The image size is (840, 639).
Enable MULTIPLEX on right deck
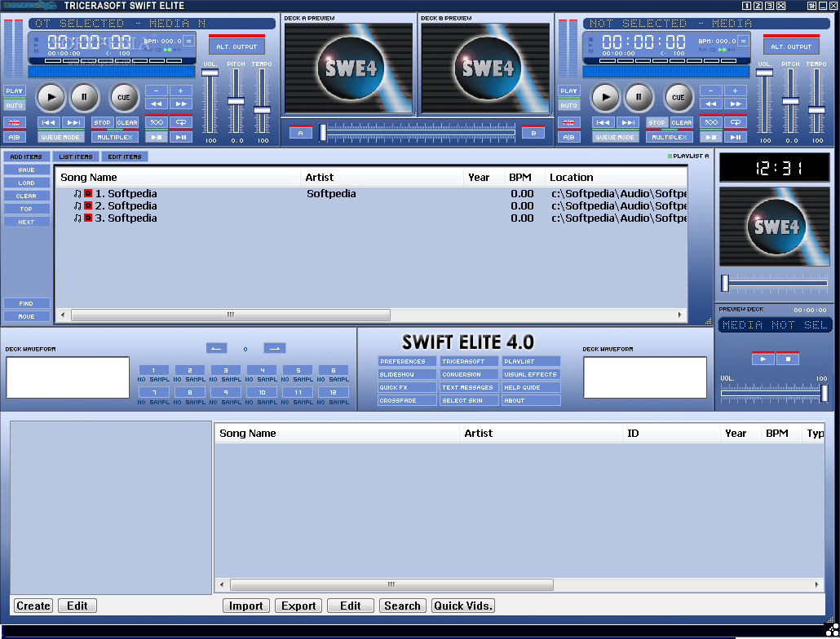669,137
